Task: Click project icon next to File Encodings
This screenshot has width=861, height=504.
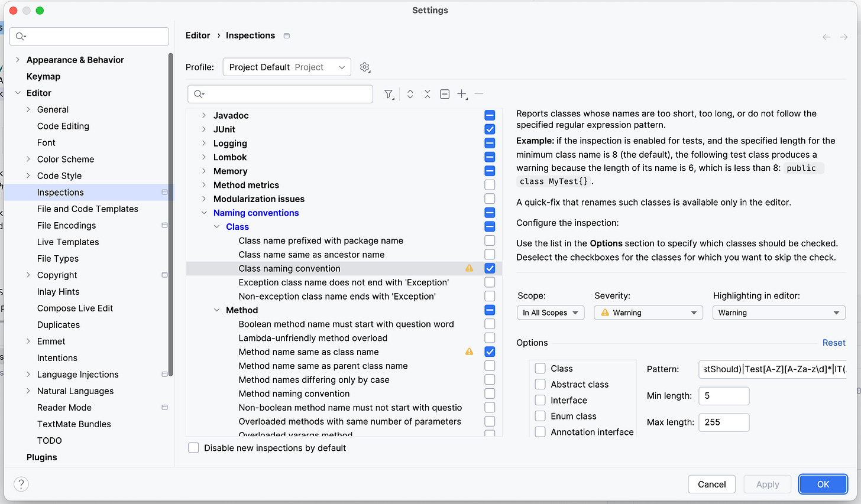Action: tap(164, 225)
